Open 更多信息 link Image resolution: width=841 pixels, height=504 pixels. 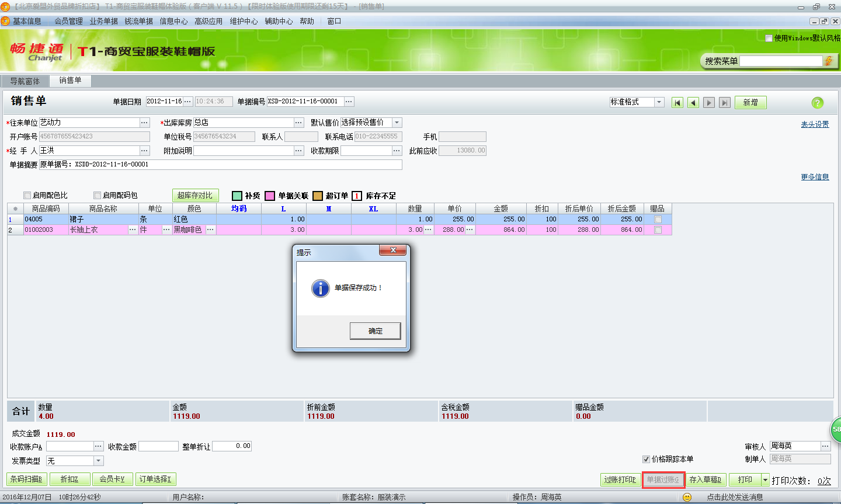815,177
